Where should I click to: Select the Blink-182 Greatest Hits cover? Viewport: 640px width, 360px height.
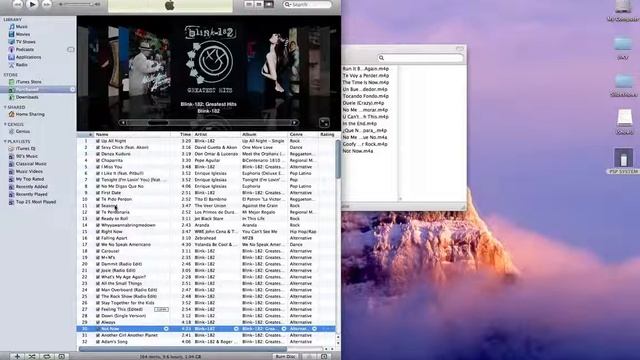coord(209,60)
